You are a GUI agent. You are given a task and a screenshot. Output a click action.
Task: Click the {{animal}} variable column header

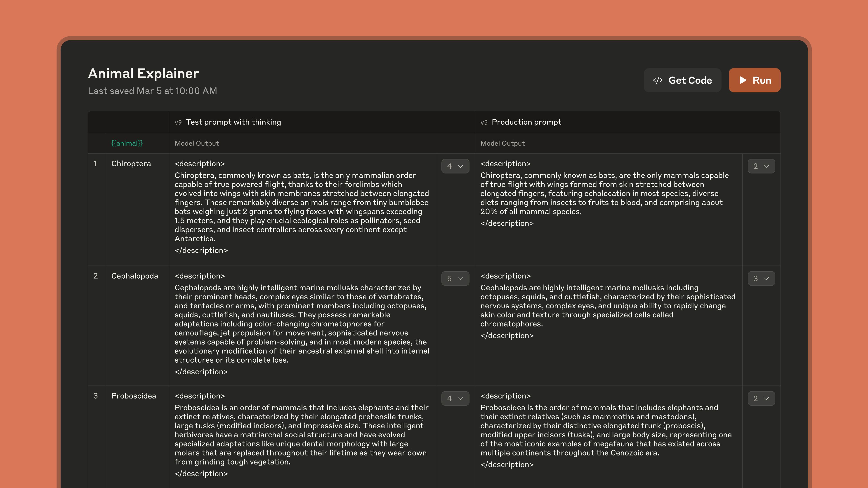(x=127, y=143)
